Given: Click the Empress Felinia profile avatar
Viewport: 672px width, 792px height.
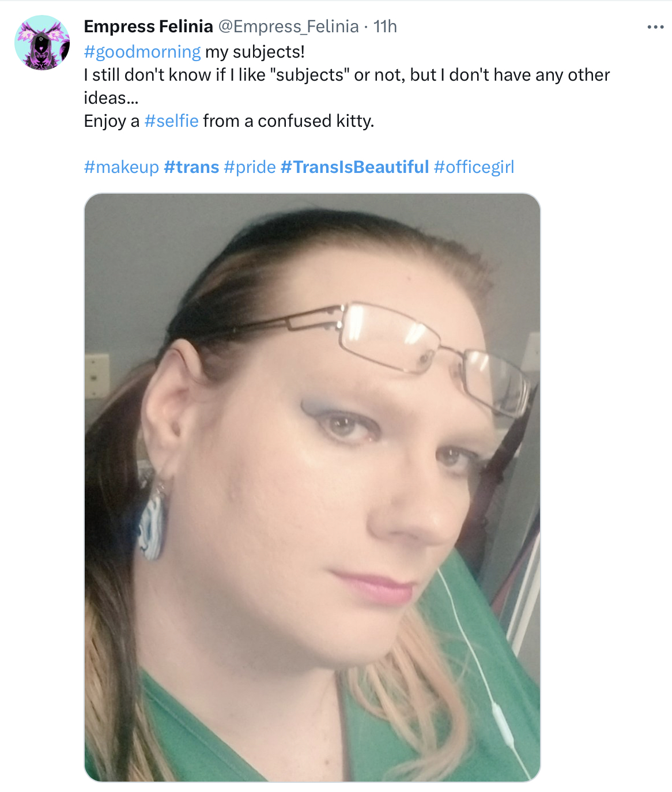Looking at the screenshot, I should coord(42,43).
